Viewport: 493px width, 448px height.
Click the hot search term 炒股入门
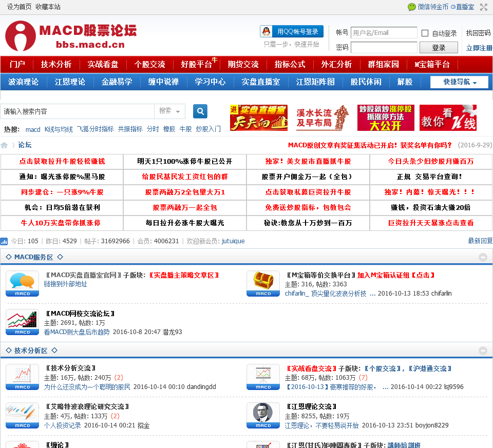click(208, 129)
